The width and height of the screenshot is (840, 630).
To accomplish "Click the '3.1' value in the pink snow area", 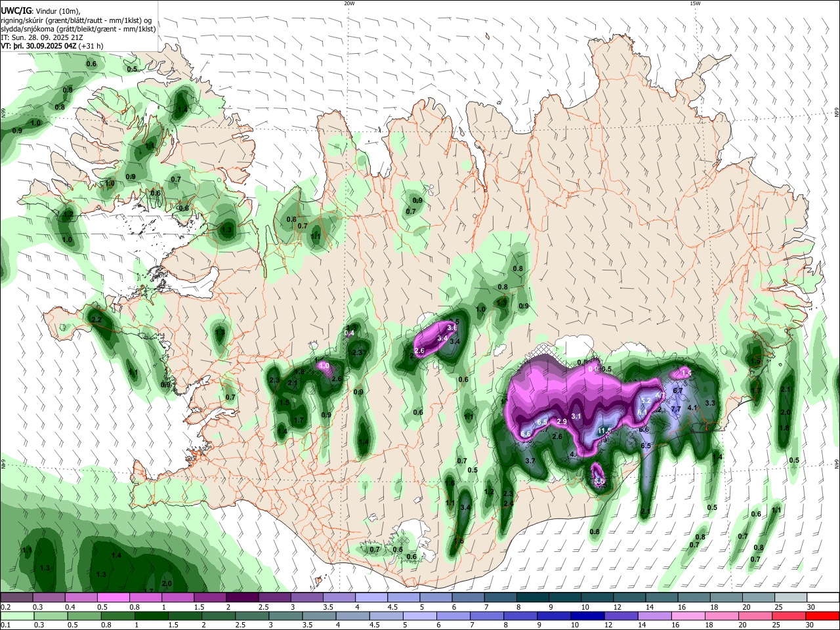I will coord(576,416).
